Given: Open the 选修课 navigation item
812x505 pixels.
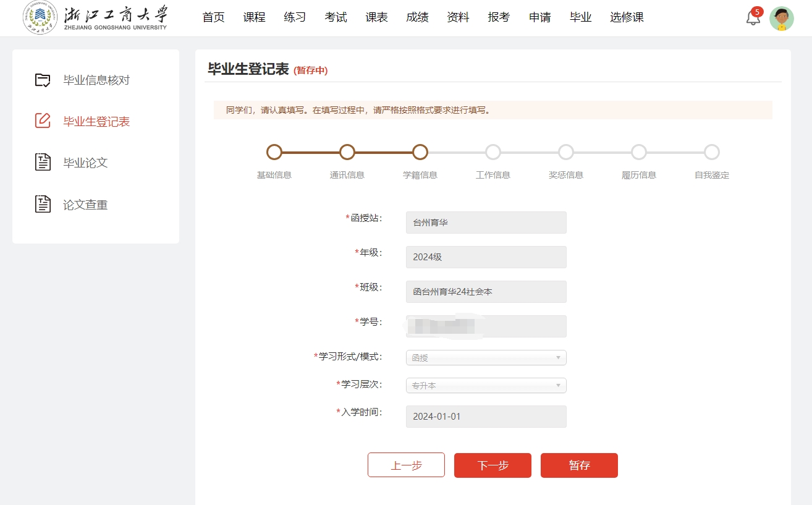Looking at the screenshot, I should click(627, 17).
